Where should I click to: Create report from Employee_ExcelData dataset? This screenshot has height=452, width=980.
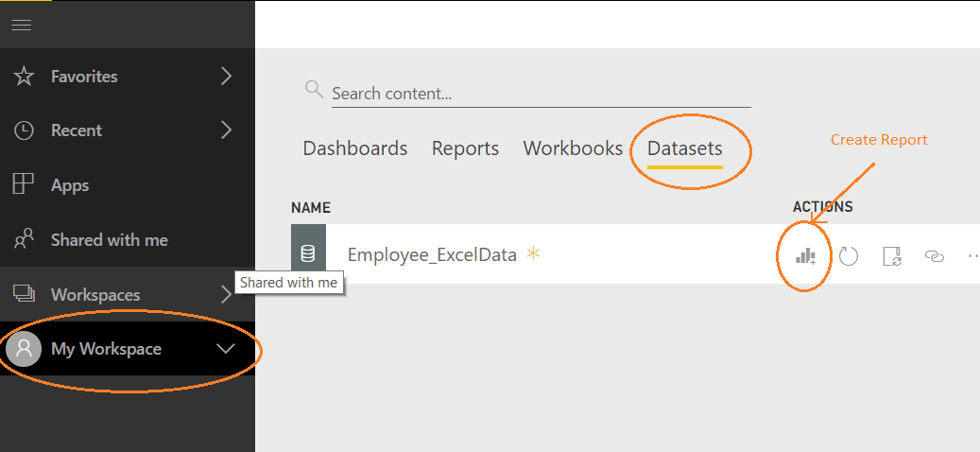click(805, 255)
